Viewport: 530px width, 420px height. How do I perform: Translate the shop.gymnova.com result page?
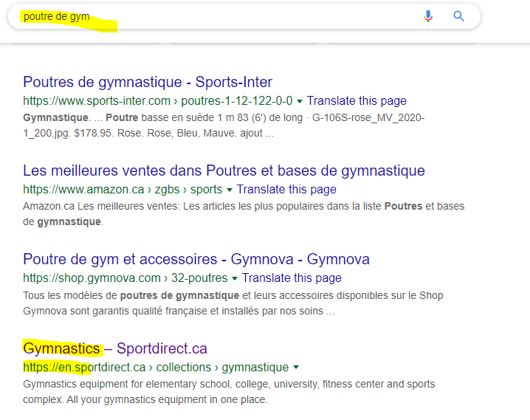(292, 278)
